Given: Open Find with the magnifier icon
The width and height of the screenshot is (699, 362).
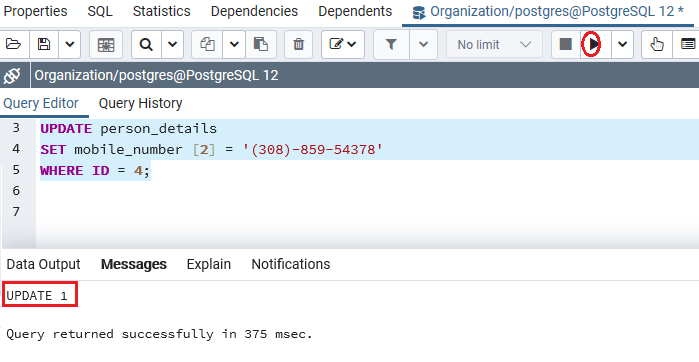Looking at the screenshot, I should [x=146, y=44].
